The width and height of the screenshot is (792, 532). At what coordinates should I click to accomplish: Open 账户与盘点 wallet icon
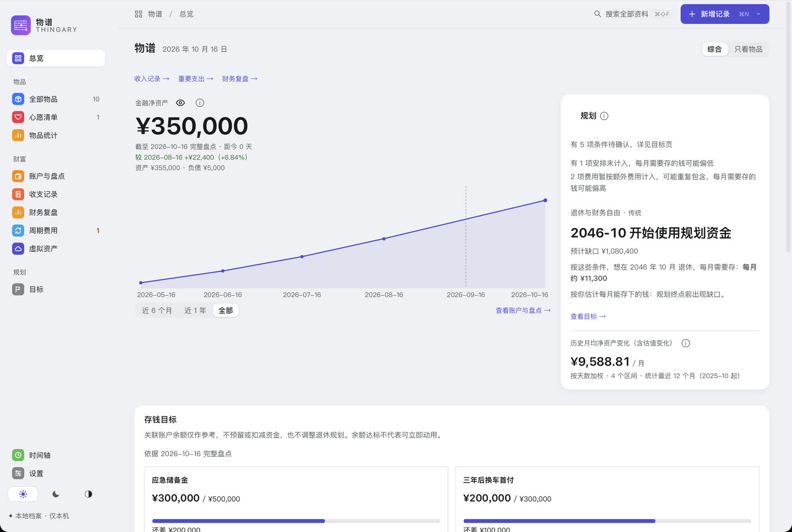[18, 176]
